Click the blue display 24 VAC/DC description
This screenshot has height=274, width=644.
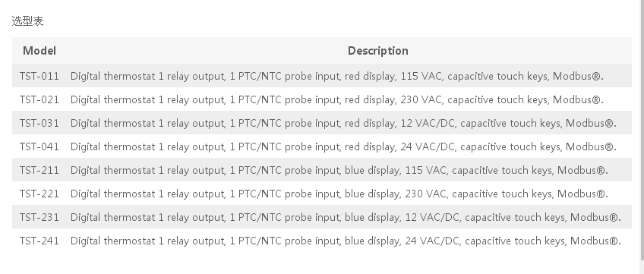346,241
